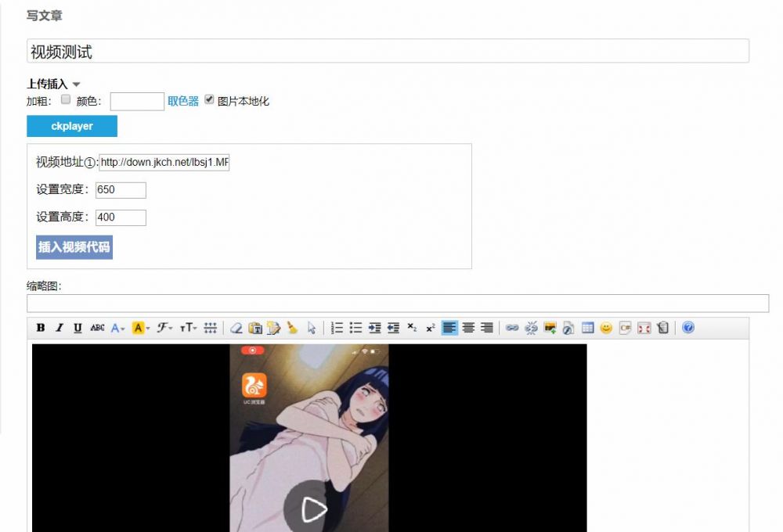Toggle the 加粗 bold checkbox
This screenshot has width=783, height=532.
pyautogui.click(x=66, y=100)
